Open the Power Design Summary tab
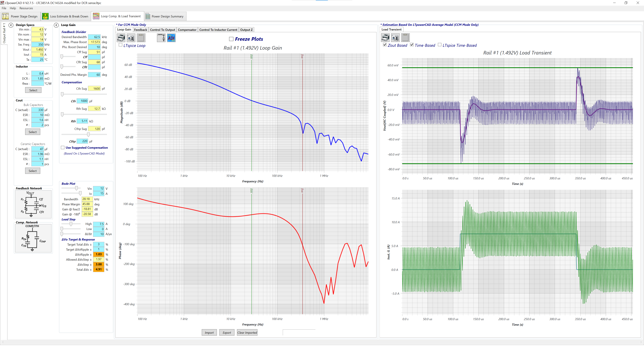644x352 pixels. coord(165,16)
